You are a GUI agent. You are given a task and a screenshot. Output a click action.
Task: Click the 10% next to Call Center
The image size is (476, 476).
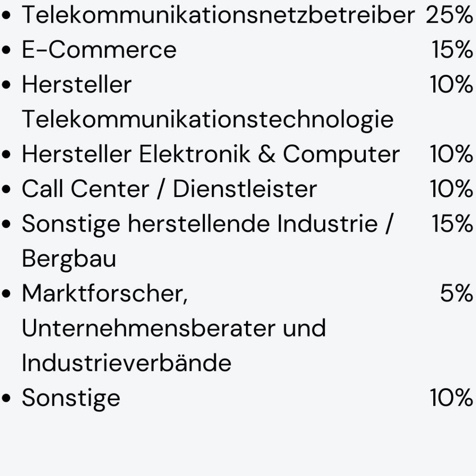coord(451,189)
